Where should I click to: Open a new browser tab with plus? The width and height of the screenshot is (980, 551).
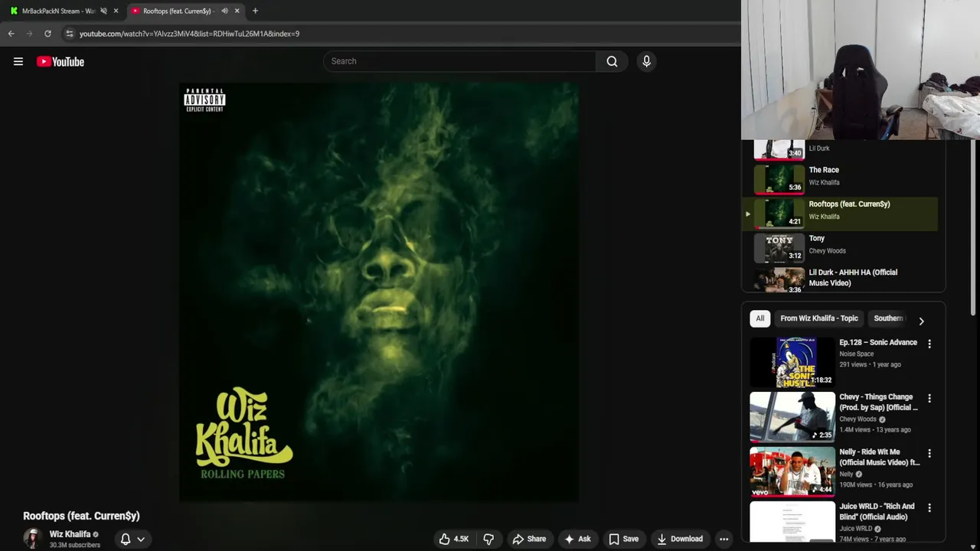(255, 11)
